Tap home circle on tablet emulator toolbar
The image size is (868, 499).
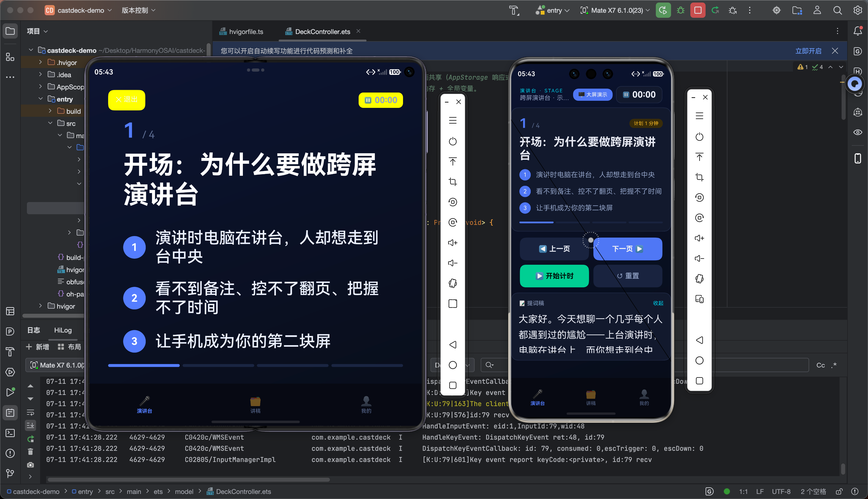click(453, 365)
